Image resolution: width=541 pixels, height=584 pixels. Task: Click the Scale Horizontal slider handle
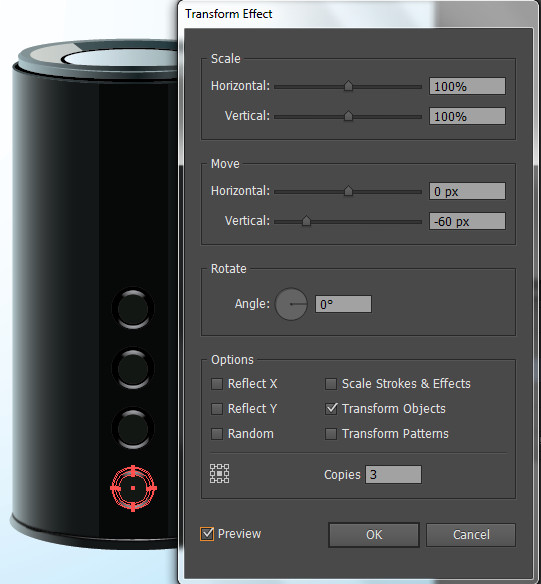pos(348,86)
